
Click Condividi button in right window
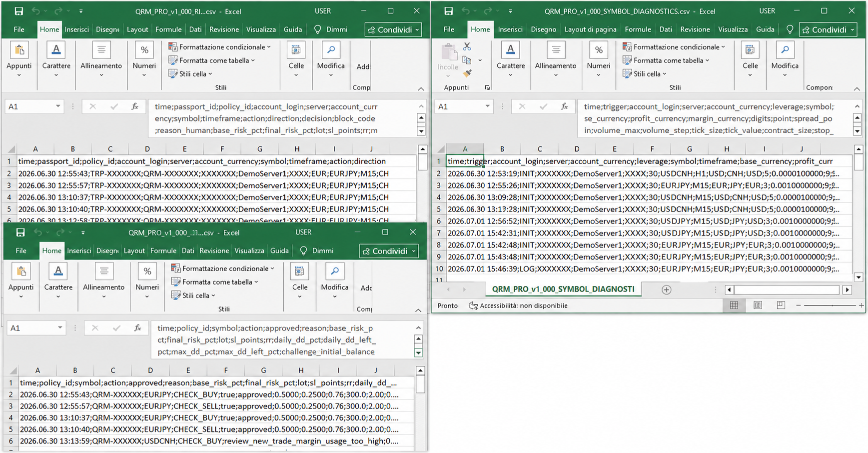(x=829, y=29)
